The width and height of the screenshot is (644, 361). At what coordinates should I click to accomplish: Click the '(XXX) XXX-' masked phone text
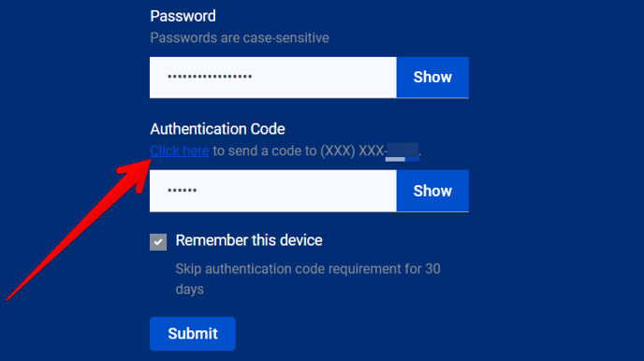pyautogui.click(x=353, y=151)
